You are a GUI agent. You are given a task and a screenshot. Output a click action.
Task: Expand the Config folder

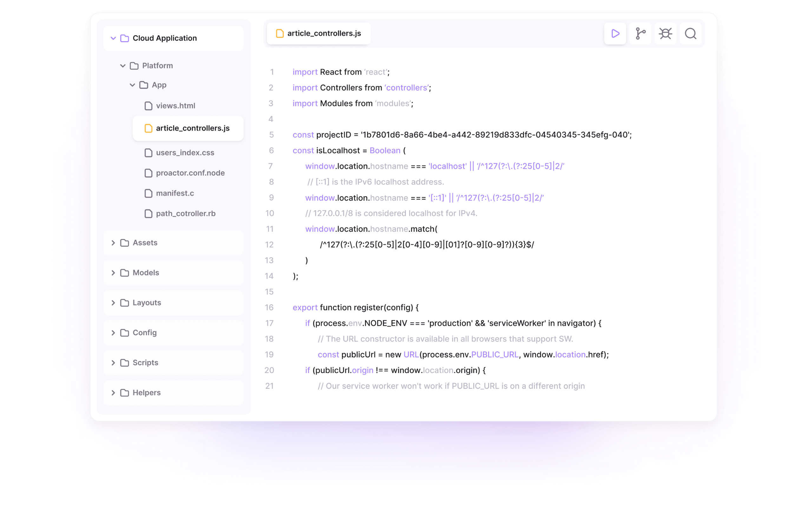(x=113, y=333)
